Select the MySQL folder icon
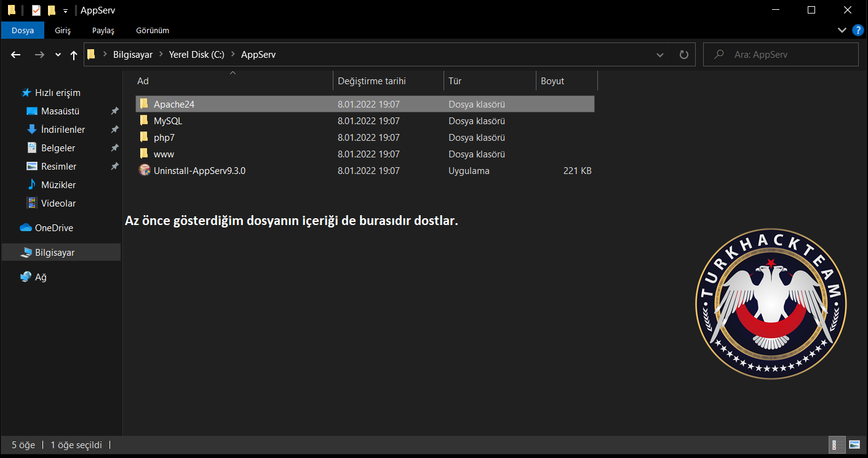Image resolution: width=868 pixels, height=458 pixels. point(144,120)
